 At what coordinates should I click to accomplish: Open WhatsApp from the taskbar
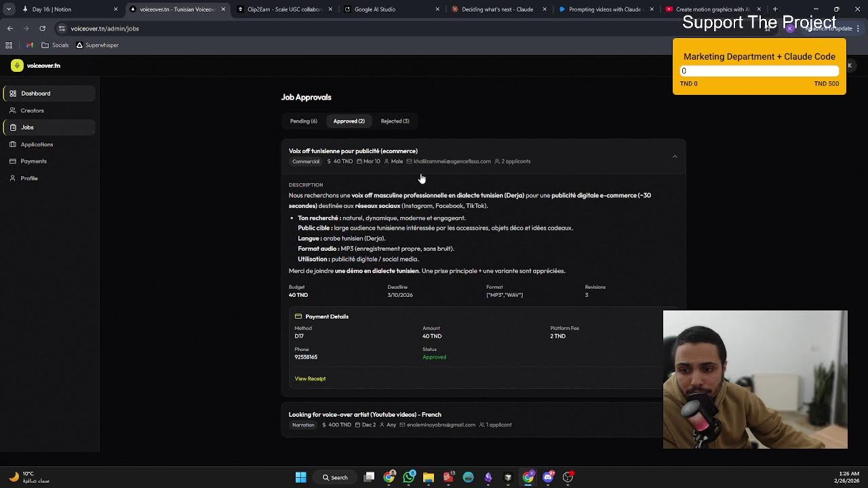click(409, 477)
